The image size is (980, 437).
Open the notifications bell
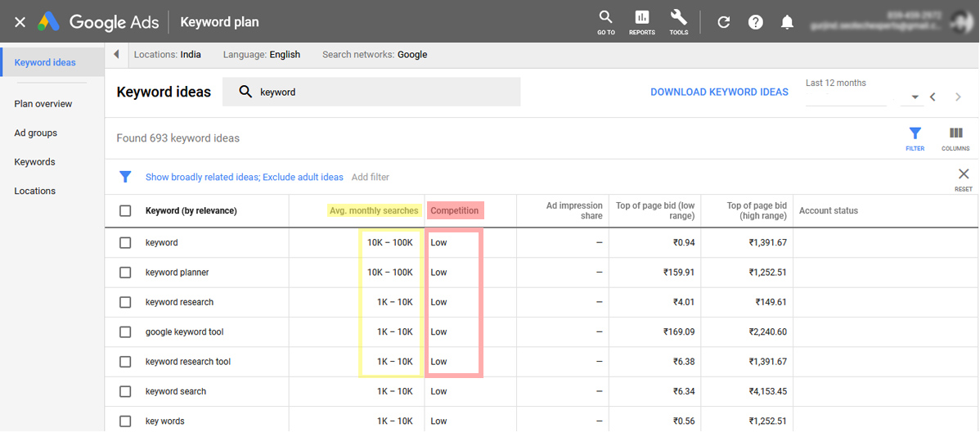pos(788,23)
